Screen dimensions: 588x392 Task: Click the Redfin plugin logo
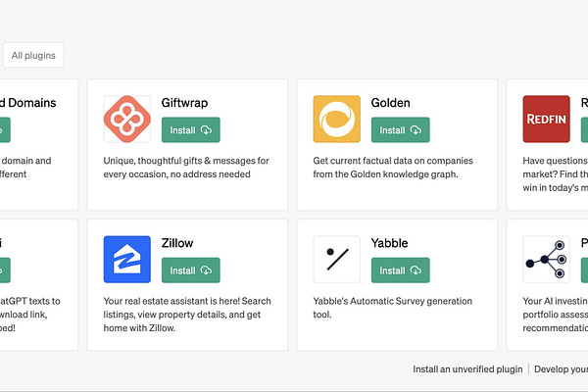pos(547,119)
